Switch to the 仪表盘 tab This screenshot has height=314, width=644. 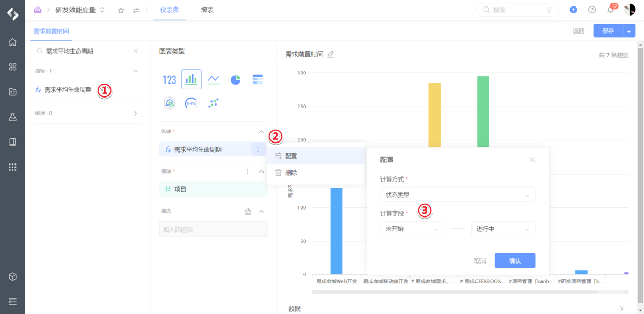(x=170, y=10)
